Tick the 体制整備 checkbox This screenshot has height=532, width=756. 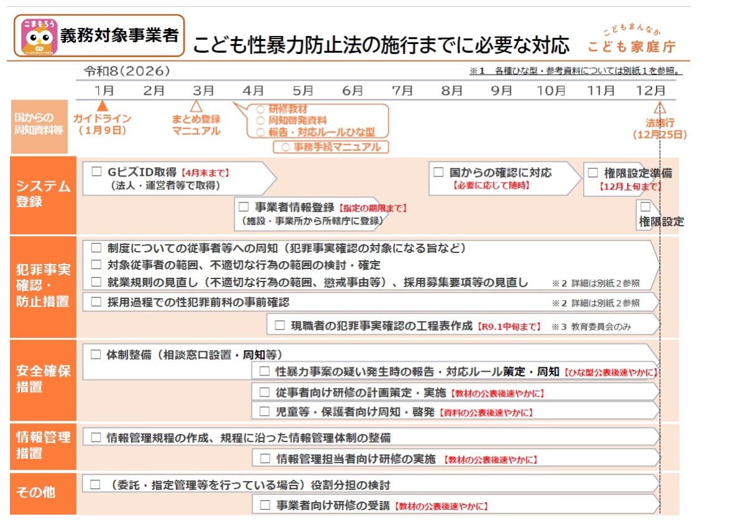pyautogui.click(x=96, y=355)
